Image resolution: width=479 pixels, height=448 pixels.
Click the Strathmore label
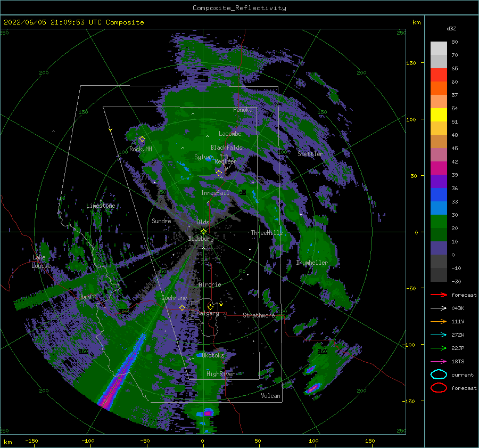pos(259,315)
